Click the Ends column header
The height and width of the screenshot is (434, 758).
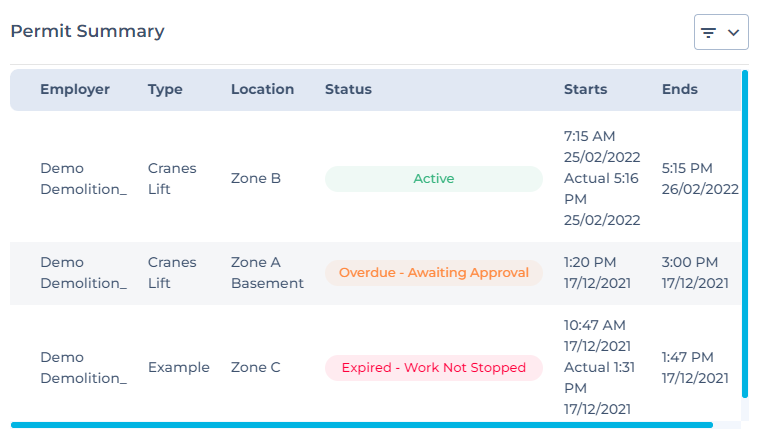[680, 89]
